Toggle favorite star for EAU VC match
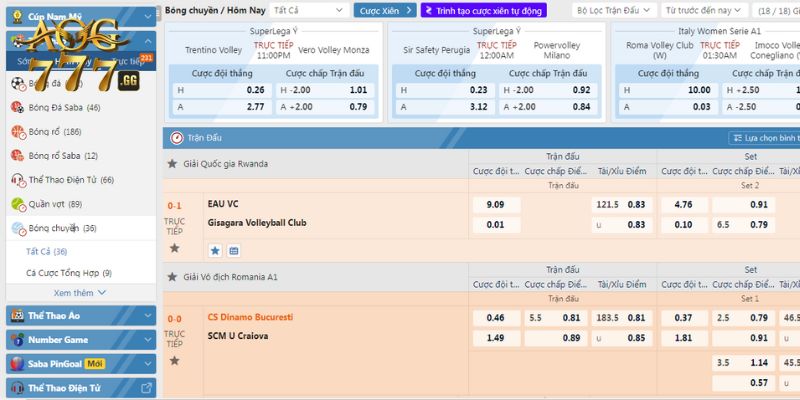800x400 pixels. pyautogui.click(x=174, y=248)
